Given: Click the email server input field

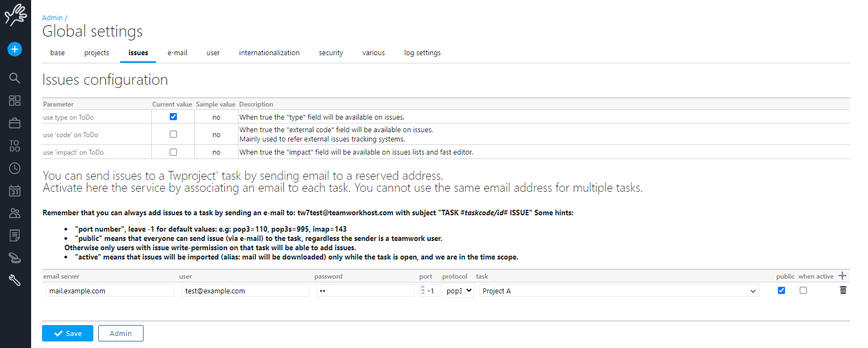Looking at the screenshot, I should coord(110,291).
